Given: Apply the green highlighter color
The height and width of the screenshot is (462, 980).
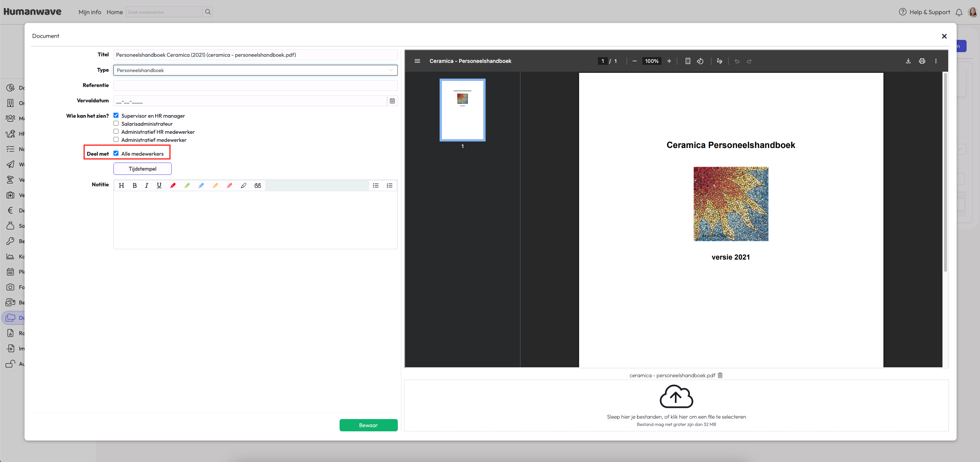Looking at the screenshot, I should point(187,186).
